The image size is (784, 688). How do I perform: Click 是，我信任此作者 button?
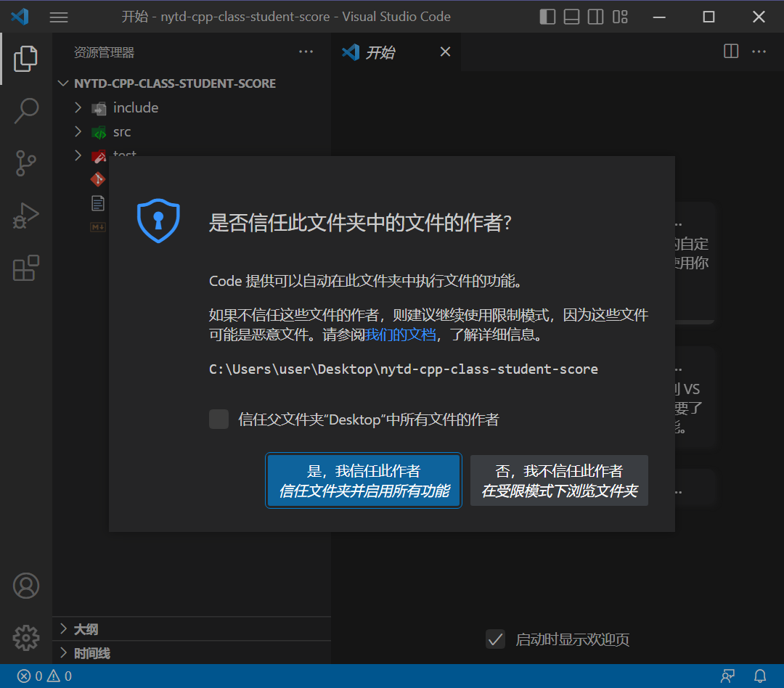click(x=364, y=480)
